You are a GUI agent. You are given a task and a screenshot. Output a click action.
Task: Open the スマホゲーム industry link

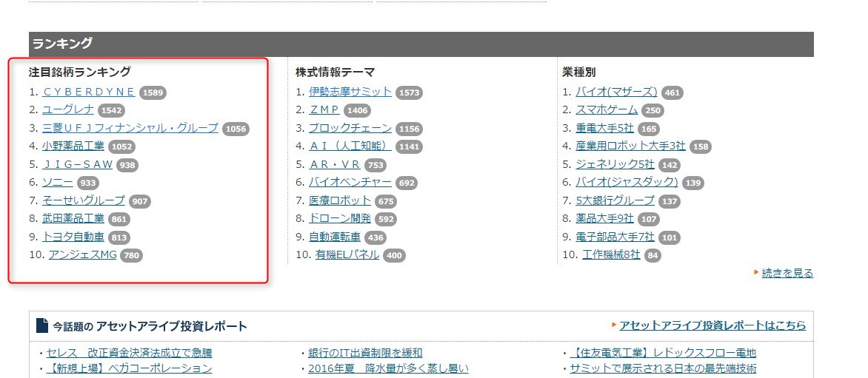607,109
